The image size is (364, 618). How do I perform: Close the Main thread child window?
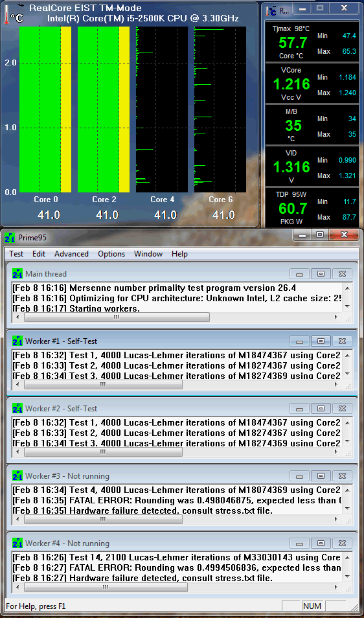click(342, 273)
